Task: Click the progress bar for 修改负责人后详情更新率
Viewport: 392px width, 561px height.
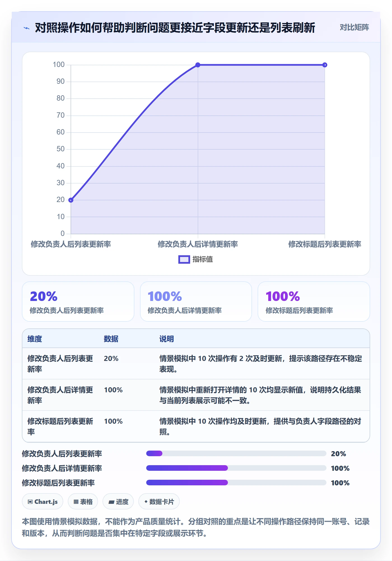Action: (236, 468)
